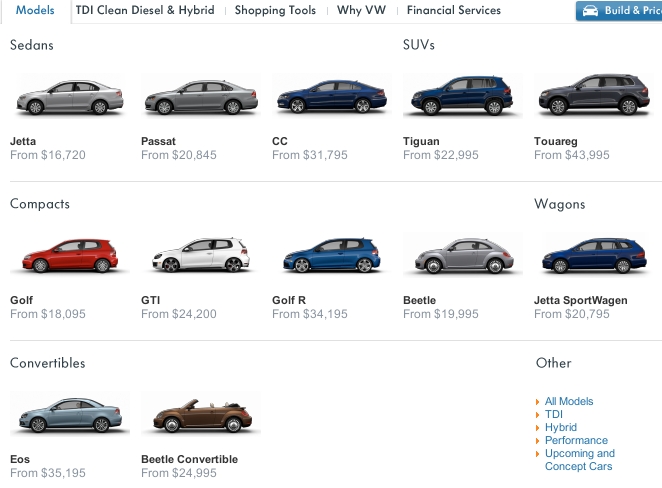The width and height of the screenshot is (662, 488).
Task: Click the Eos model name
Action: [x=20, y=459]
